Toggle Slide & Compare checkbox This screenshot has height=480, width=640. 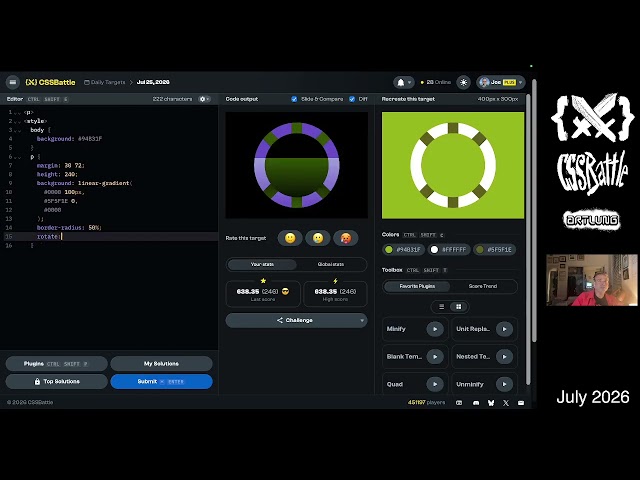[294, 99]
